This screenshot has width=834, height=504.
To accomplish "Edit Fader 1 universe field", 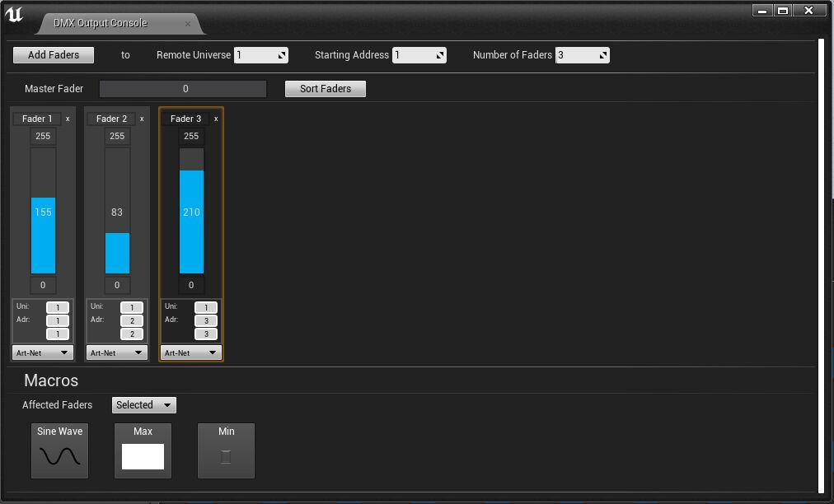I will (x=58, y=307).
